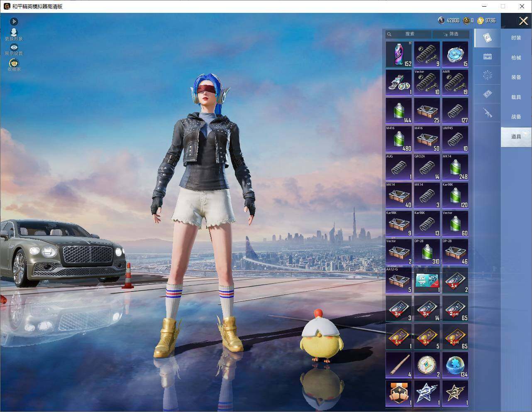
Task: Close the inventory with the X button
Action: point(523,21)
